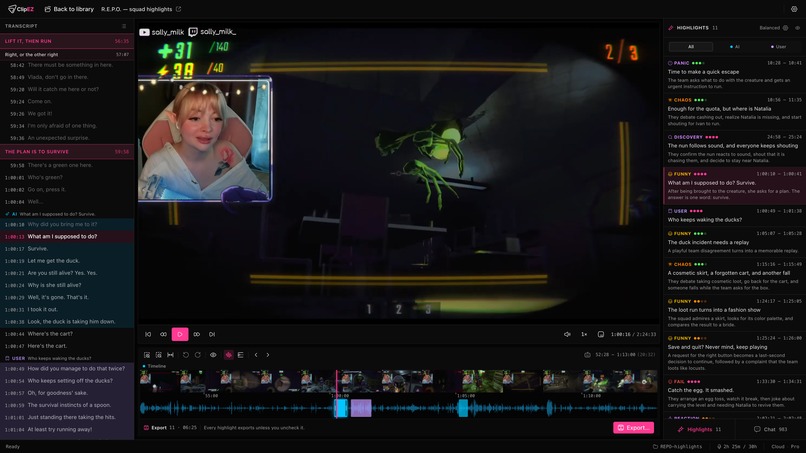
Task: Undo the last edit
Action: click(186, 355)
